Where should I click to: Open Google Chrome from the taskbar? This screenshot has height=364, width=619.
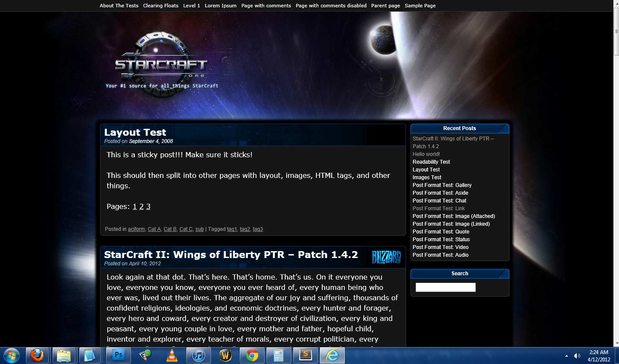(252, 356)
